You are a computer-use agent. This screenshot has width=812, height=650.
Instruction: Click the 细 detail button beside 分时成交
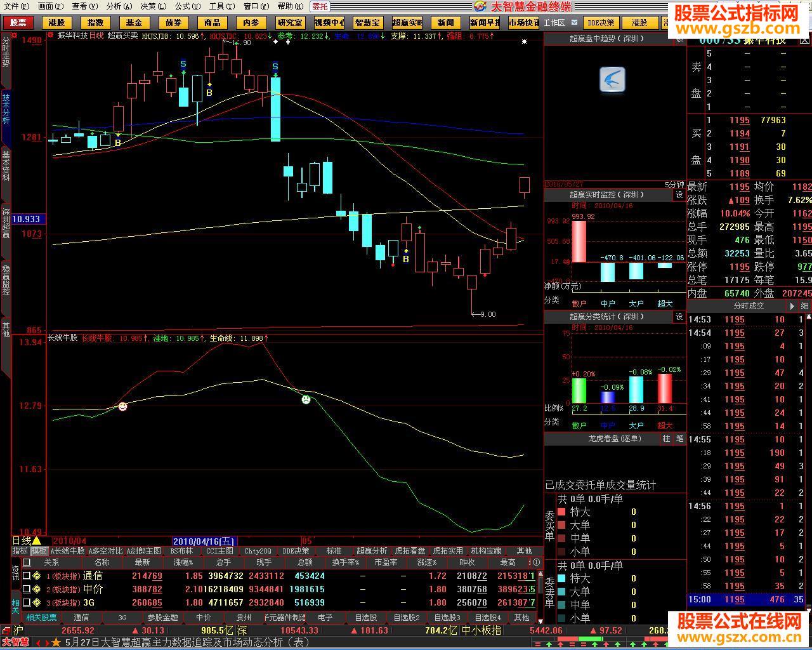click(x=804, y=306)
